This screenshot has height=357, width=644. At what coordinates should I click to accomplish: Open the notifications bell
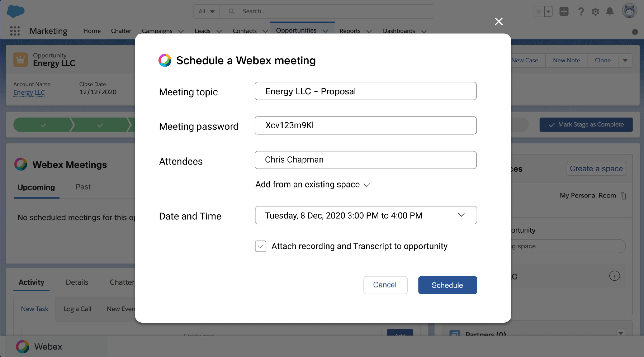(610, 11)
